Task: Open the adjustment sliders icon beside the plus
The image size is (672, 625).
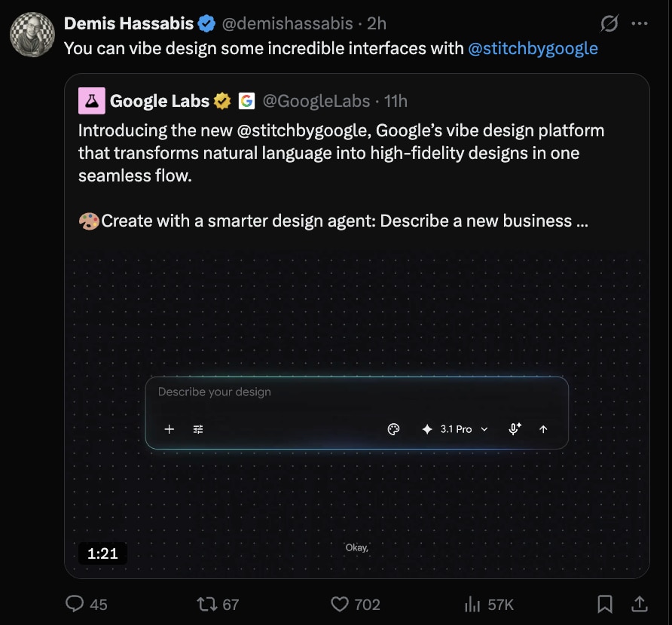Action: 197,429
